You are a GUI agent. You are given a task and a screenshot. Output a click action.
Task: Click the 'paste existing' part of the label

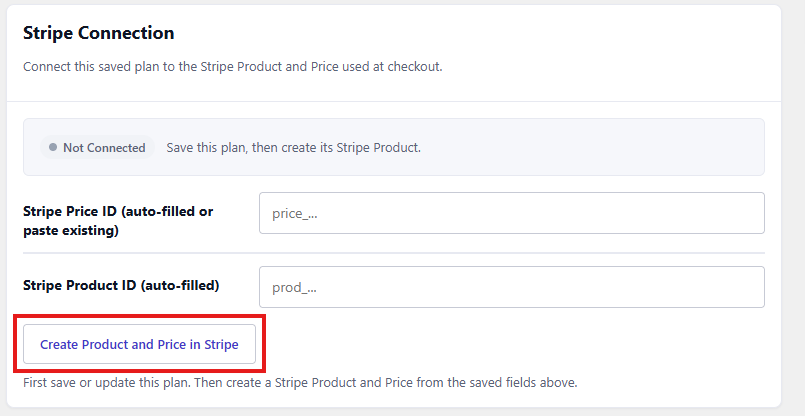pyautogui.click(x=71, y=231)
